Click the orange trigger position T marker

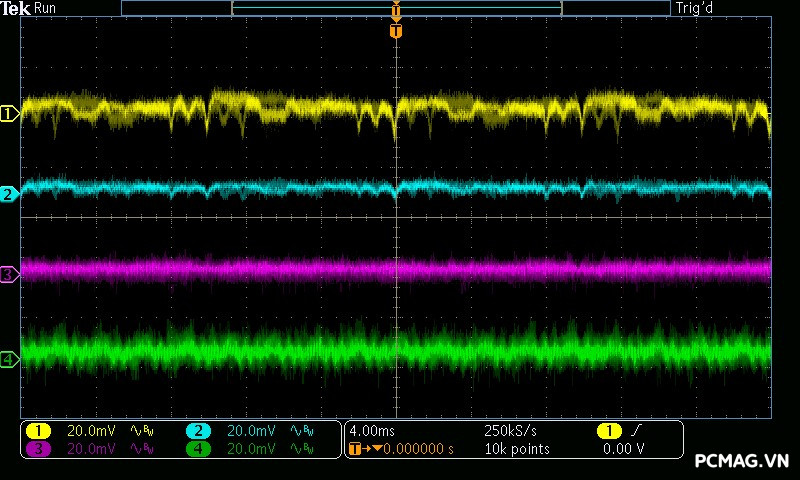click(396, 31)
